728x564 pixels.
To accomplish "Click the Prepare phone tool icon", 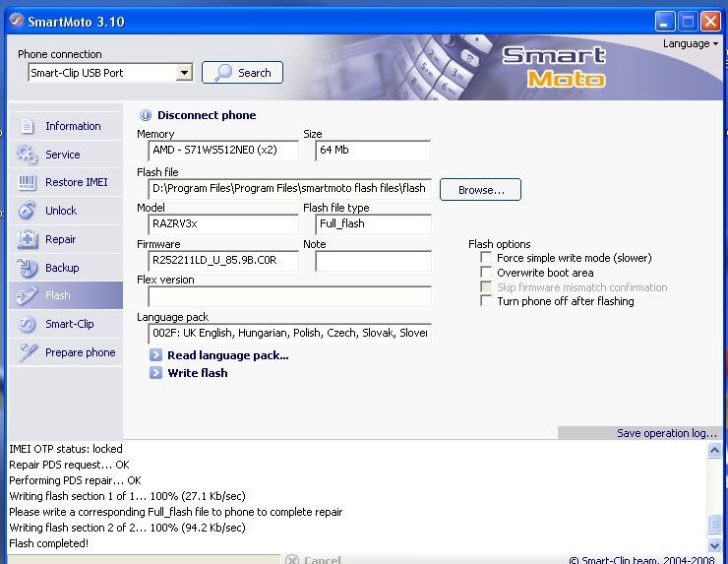I will [x=27, y=352].
